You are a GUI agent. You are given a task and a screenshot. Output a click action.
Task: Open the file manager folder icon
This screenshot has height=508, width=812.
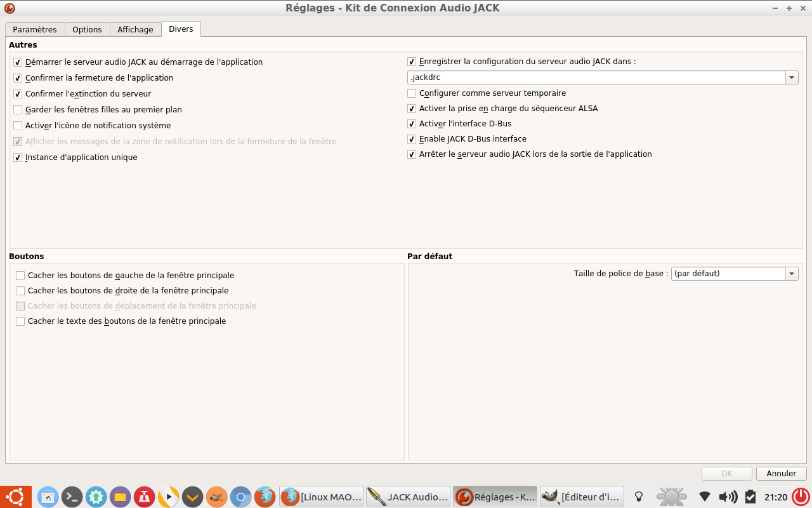(120, 497)
